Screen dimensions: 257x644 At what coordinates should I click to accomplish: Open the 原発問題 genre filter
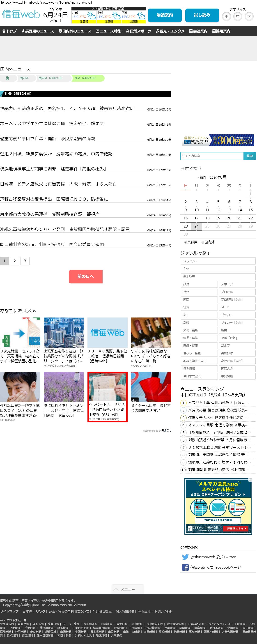coord(237,376)
